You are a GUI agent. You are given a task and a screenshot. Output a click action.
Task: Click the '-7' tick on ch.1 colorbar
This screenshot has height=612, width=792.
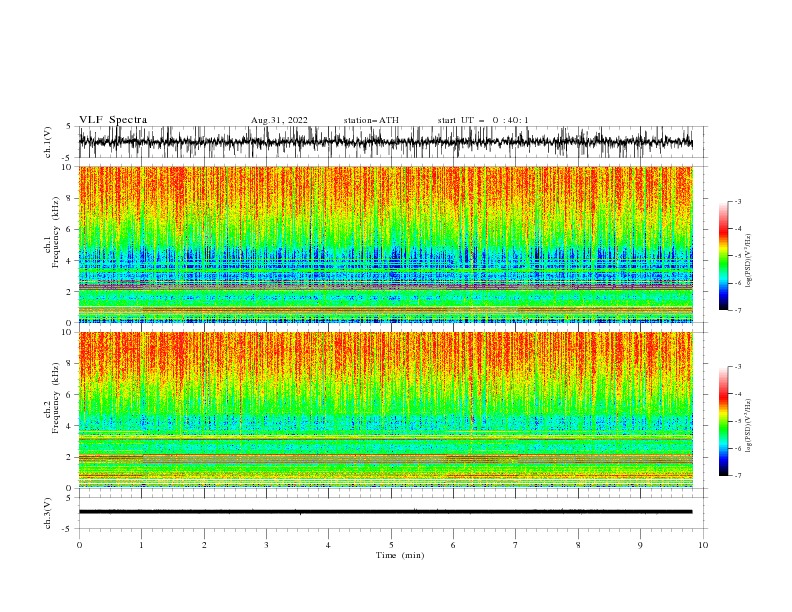click(738, 310)
